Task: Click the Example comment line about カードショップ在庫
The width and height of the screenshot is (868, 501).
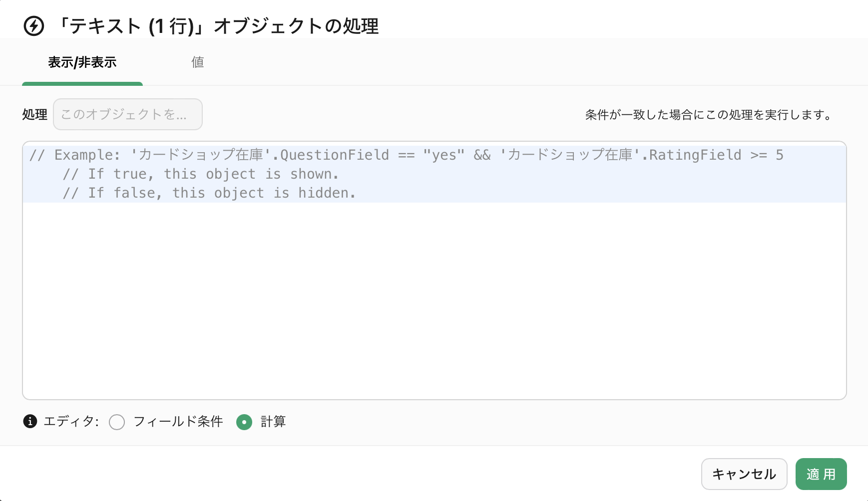Action: click(x=407, y=155)
